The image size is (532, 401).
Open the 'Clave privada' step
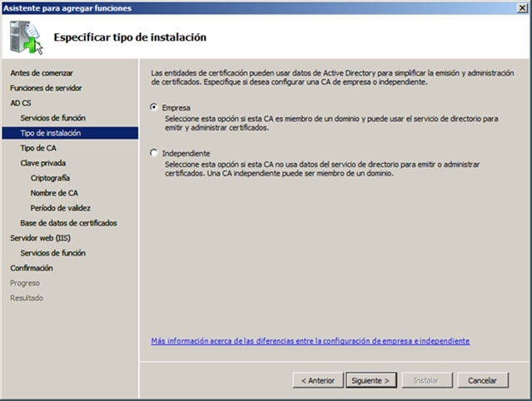pos(43,163)
